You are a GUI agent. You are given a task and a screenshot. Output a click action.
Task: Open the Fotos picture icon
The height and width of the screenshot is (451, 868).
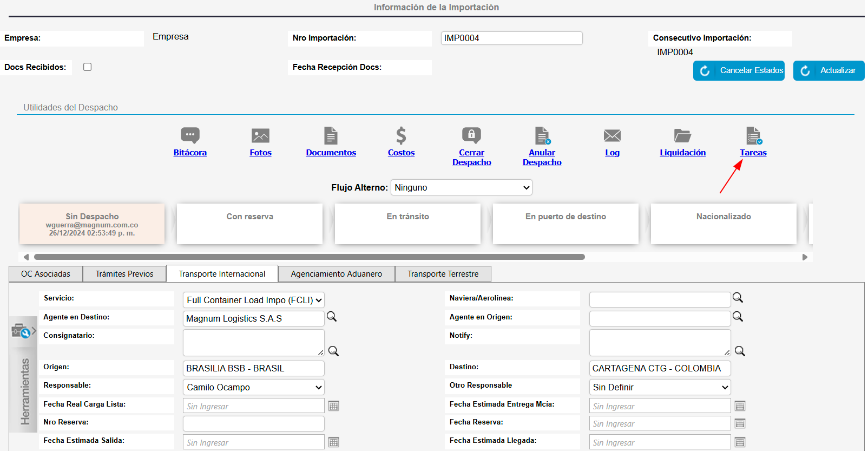coord(260,135)
